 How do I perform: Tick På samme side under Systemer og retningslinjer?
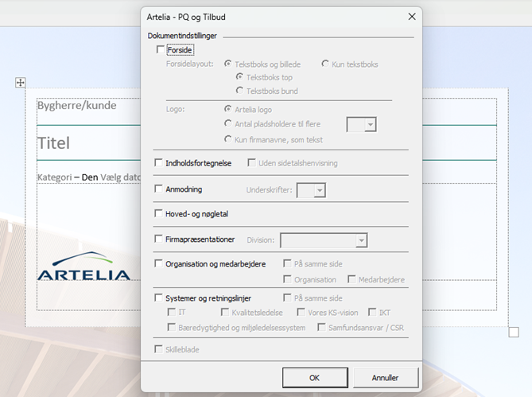[287, 298]
